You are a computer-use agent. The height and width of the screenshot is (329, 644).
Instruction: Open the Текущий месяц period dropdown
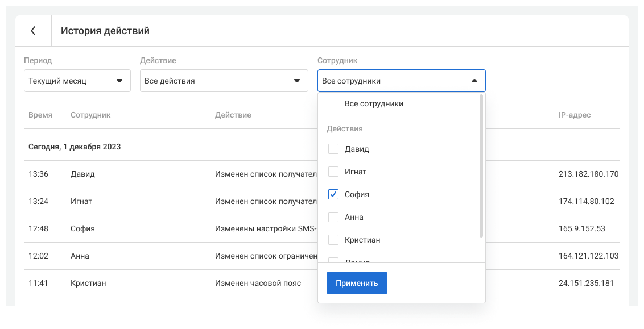pos(68,81)
